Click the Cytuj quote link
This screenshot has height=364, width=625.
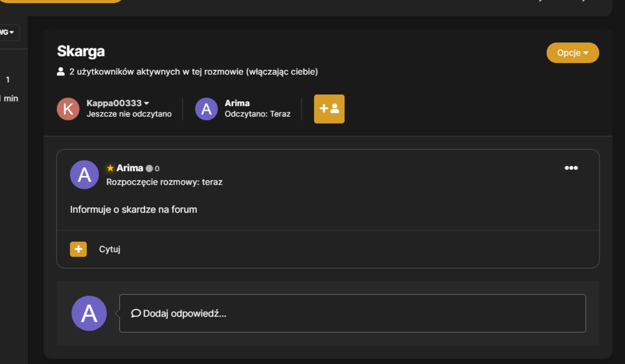109,249
